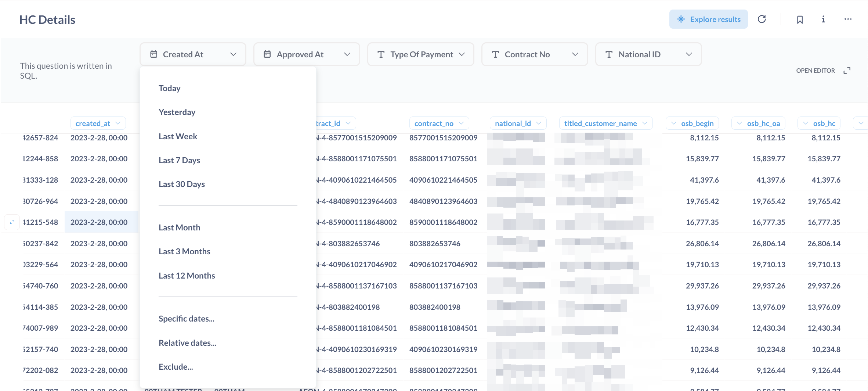This screenshot has width=868, height=391.
Task: Open the Created At filter dropdown
Action: 193,54
